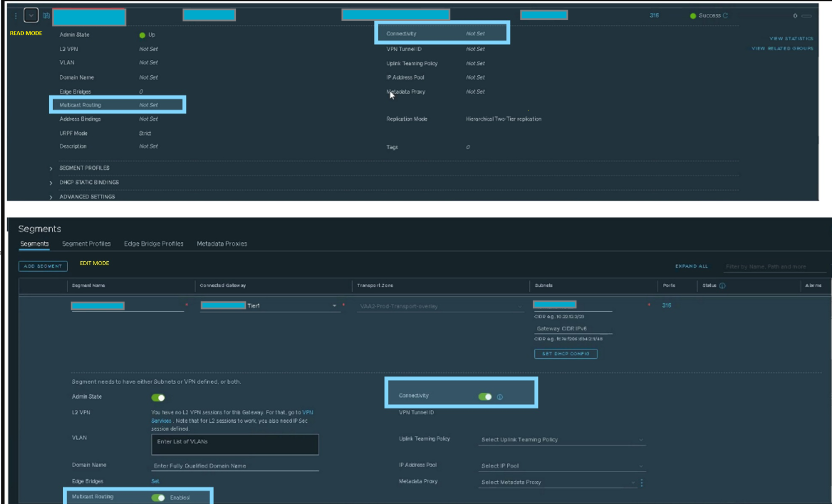Disable the Connectivity toggle
832x504 pixels.
[x=485, y=397]
